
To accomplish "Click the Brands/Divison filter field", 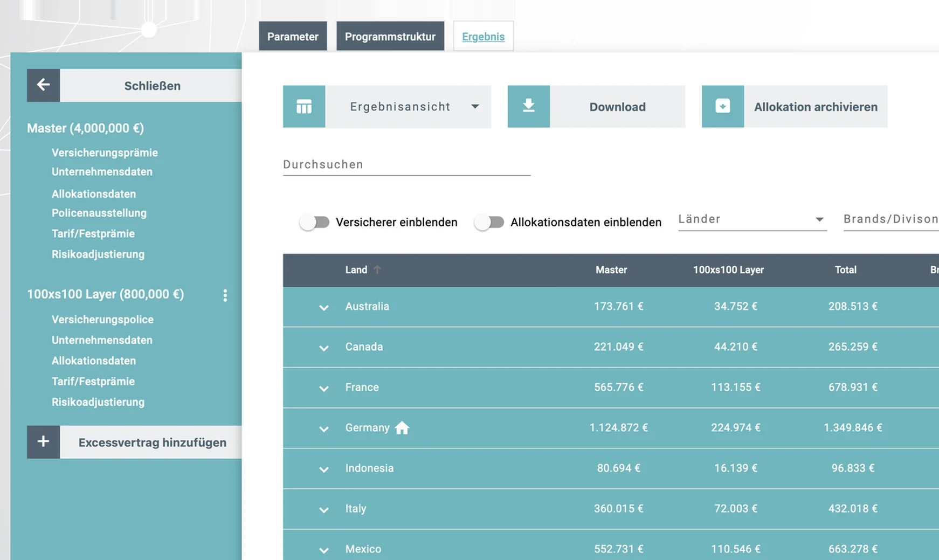I will pyautogui.click(x=891, y=219).
